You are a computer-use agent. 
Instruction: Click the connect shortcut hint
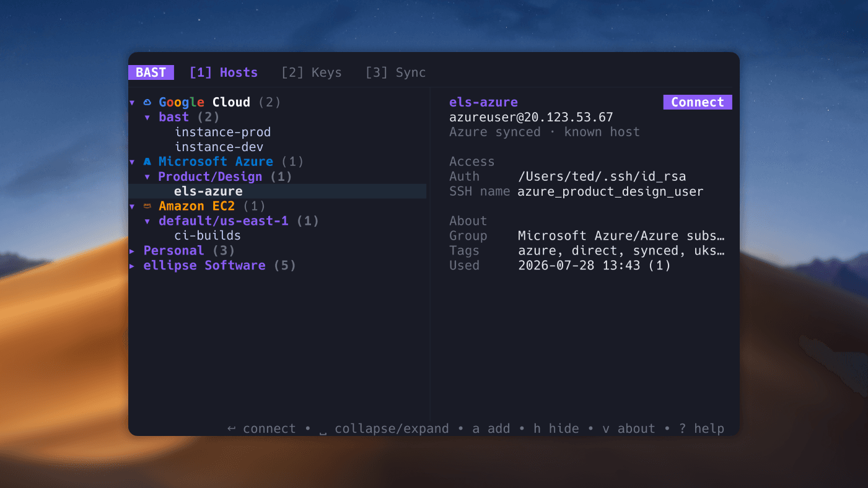[x=262, y=429]
